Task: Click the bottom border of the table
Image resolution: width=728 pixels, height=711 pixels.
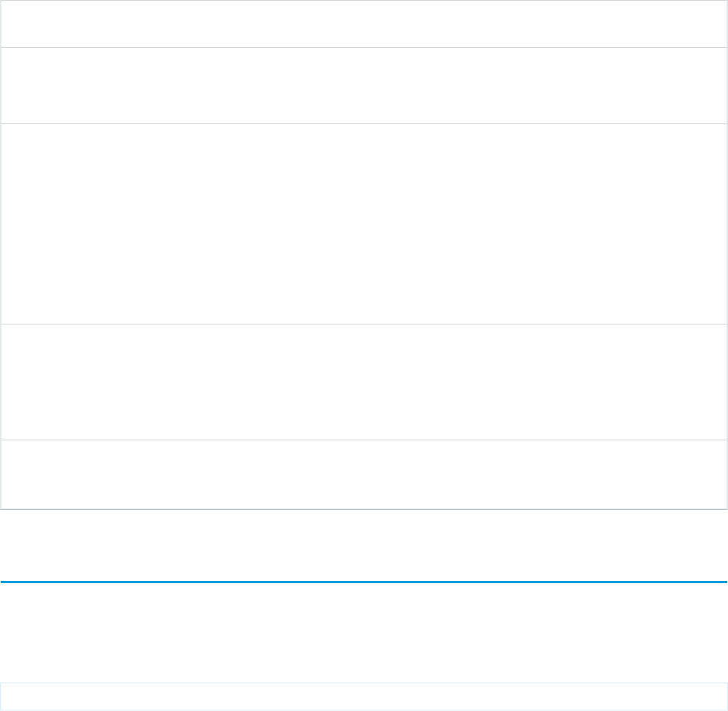Action: click(x=363, y=509)
